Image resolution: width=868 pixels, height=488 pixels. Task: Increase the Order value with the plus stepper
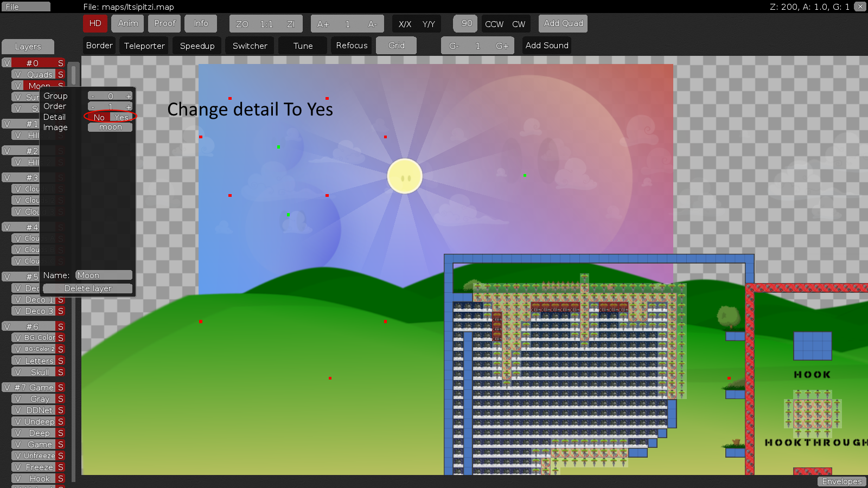(129, 106)
